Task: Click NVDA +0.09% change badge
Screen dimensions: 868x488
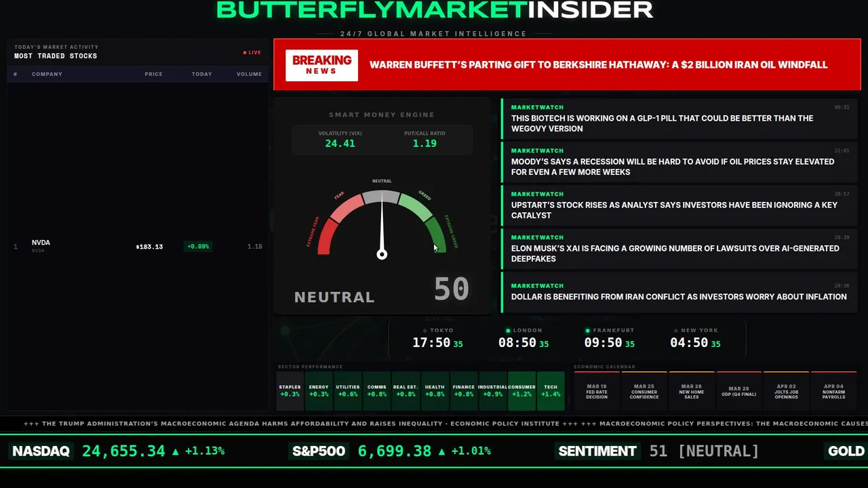Action: pyautogui.click(x=198, y=247)
